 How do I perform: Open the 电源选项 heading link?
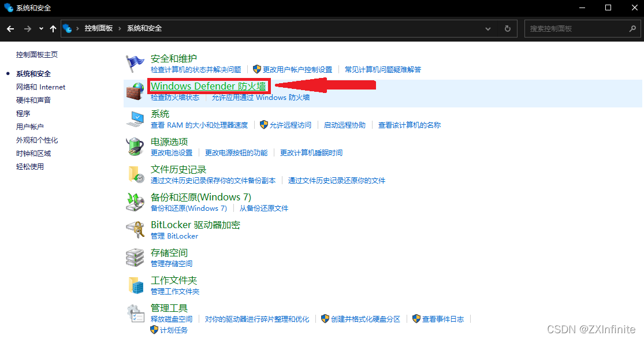click(x=169, y=141)
